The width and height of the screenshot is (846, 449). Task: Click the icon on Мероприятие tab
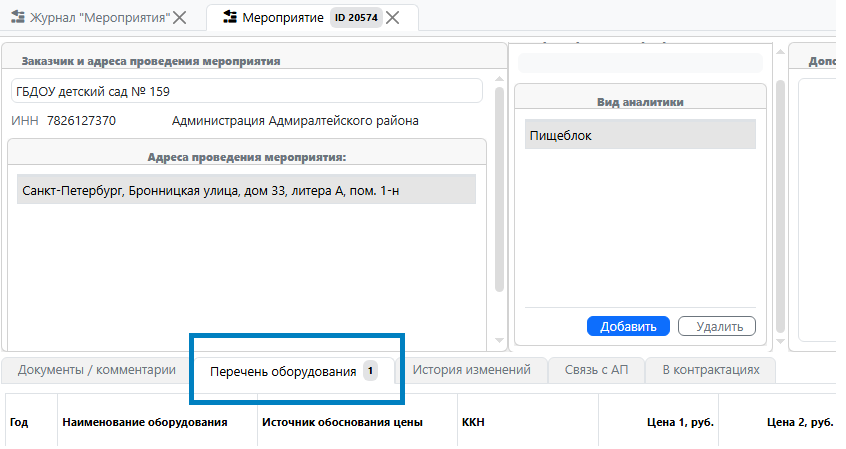231,17
